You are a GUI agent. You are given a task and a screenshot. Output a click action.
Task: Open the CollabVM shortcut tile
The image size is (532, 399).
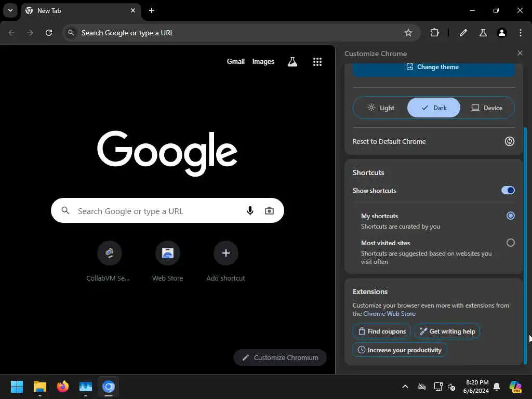pos(109,261)
